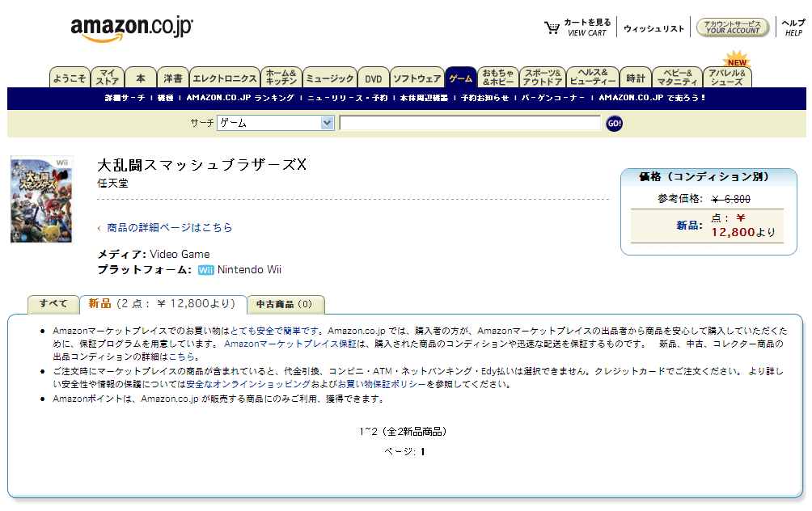Click カートを見る VIEW CART link
The width and height of the screenshot is (812, 511).
(587, 27)
